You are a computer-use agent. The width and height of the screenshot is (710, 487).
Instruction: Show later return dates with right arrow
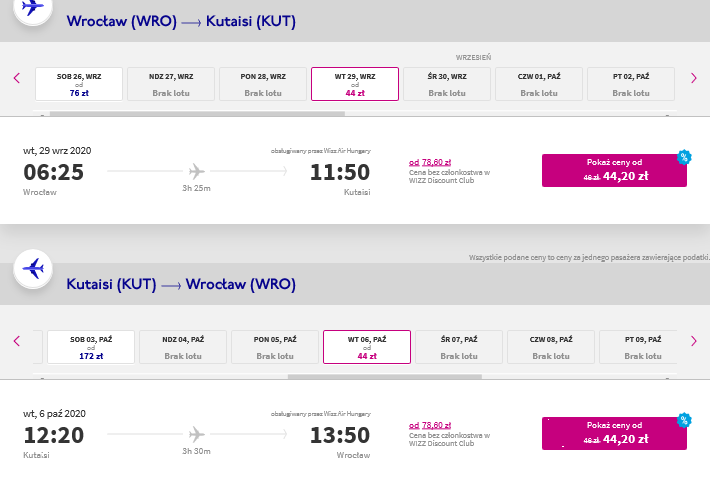(693, 341)
